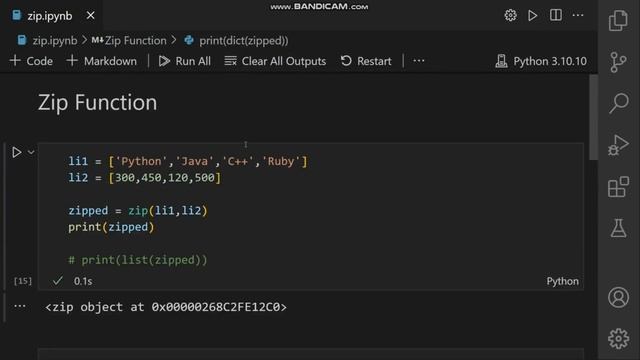Viewport: 640px width, 360px height.
Task: Open notebook toolbar overflow ellipsis
Action: [x=419, y=61]
